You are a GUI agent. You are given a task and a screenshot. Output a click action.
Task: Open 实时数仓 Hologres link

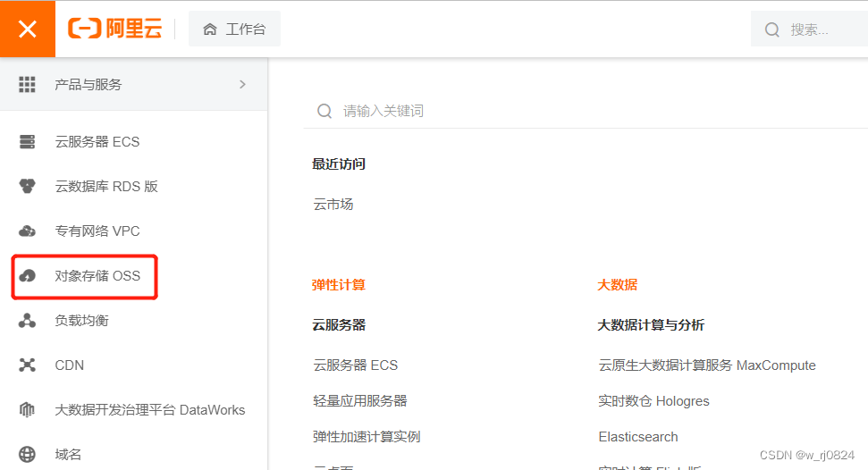coord(653,401)
